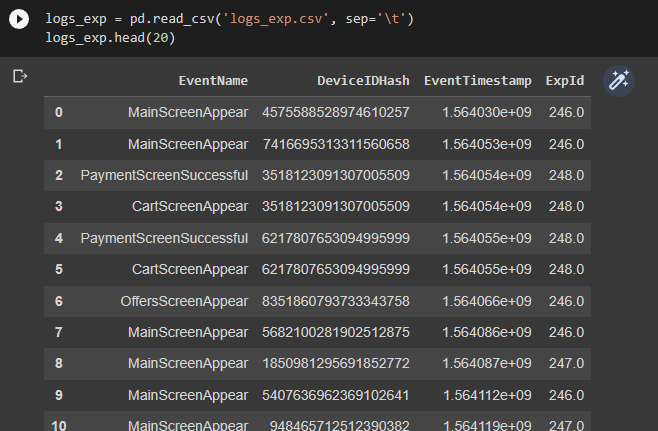Click ExpId 247.0 in row 8
This screenshot has width=658, height=431.
[x=567, y=363]
